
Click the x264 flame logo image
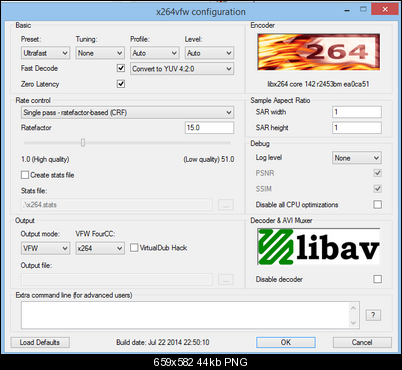pyautogui.click(x=318, y=52)
